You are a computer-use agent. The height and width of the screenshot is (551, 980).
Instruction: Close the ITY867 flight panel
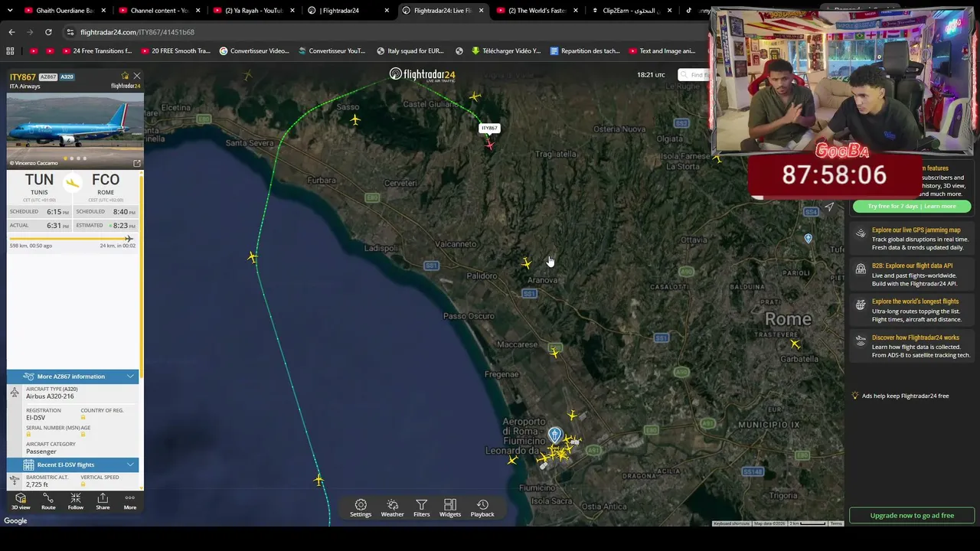pos(137,76)
